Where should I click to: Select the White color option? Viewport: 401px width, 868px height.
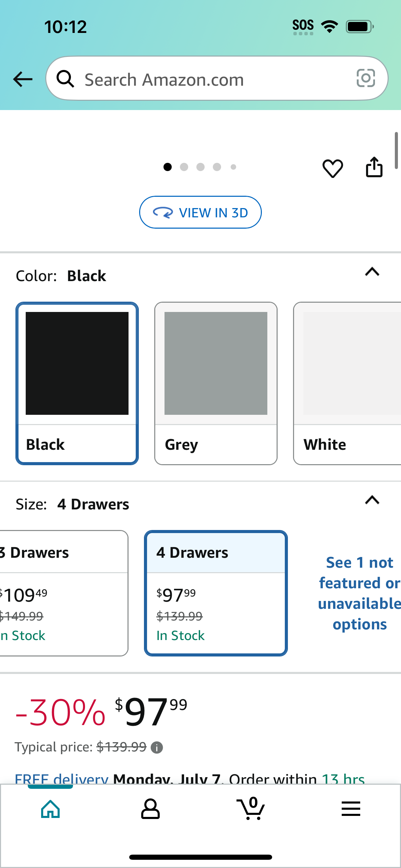click(347, 383)
